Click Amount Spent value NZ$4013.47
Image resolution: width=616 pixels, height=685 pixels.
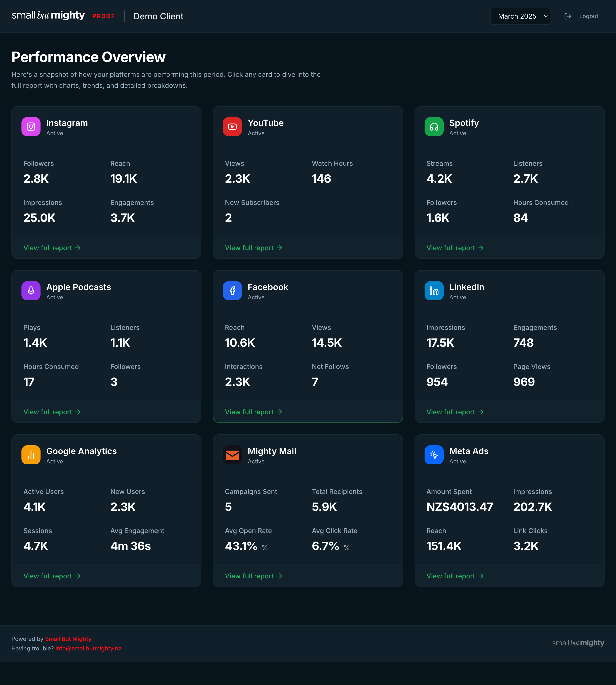coord(460,507)
